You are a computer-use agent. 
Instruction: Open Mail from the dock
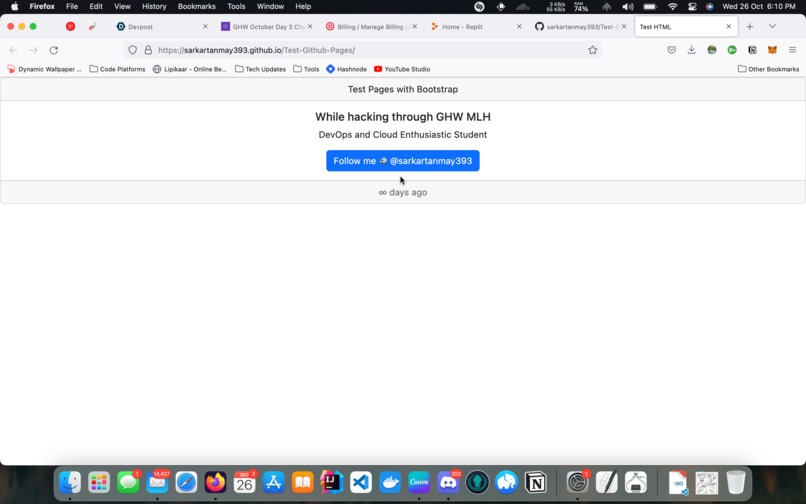(157, 482)
